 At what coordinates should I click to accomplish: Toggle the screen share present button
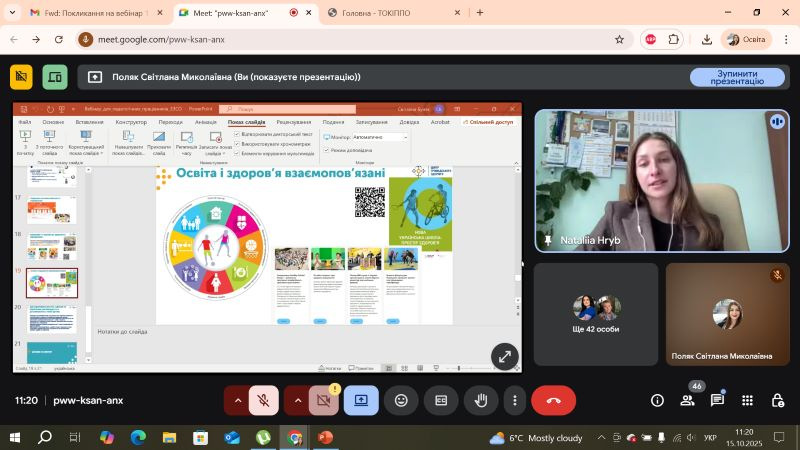tap(361, 400)
